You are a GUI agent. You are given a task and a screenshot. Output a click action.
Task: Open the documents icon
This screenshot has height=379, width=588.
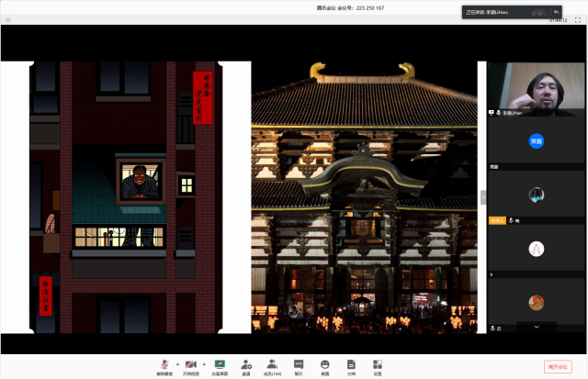tap(351, 366)
